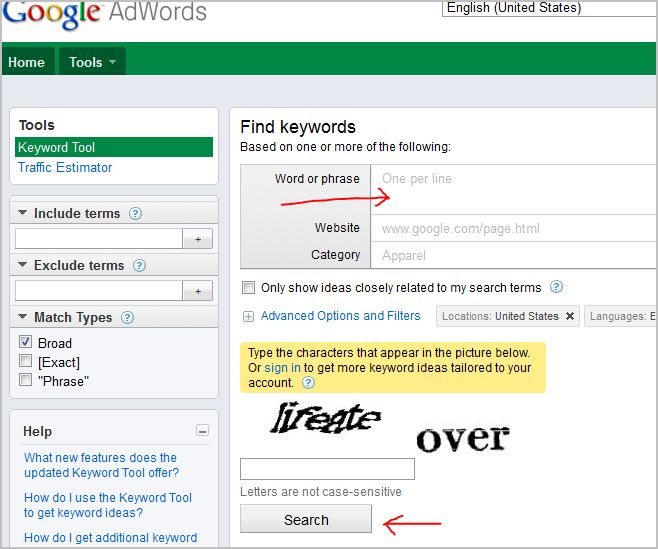Click help icon in yellow captcha notice
Screen dimensions: 658x549
pos(309,383)
